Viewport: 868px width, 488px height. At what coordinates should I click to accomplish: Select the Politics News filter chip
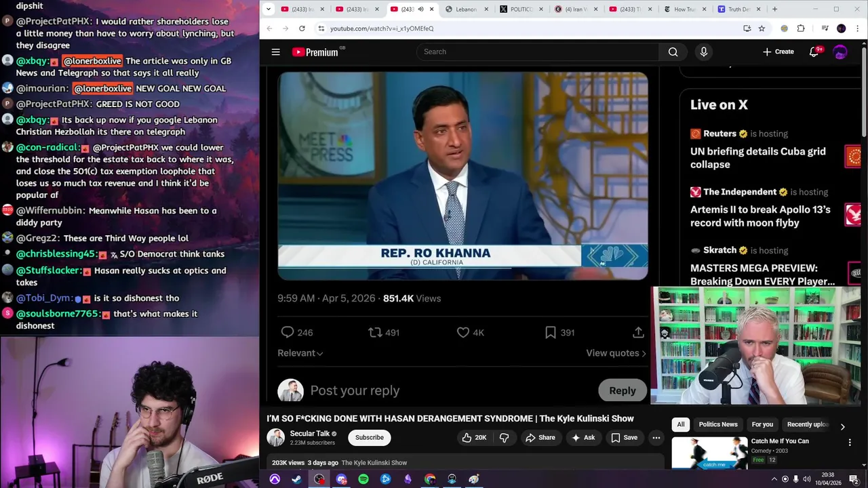tap(718, 424)
